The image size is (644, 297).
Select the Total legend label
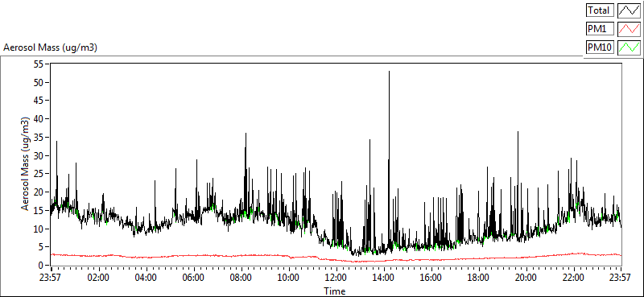pyautogui.click(x=600, y=10)
